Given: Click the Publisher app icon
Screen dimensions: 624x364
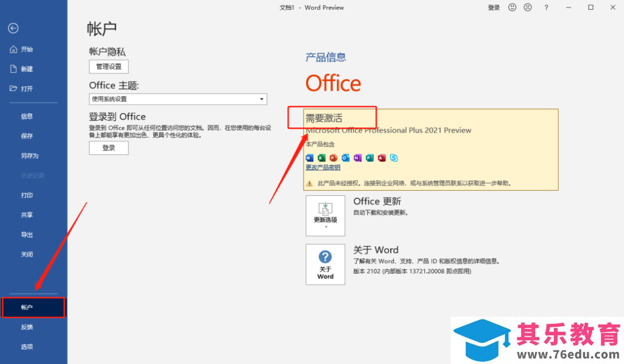Looking at the screenshot, I should tap(370, 158).
